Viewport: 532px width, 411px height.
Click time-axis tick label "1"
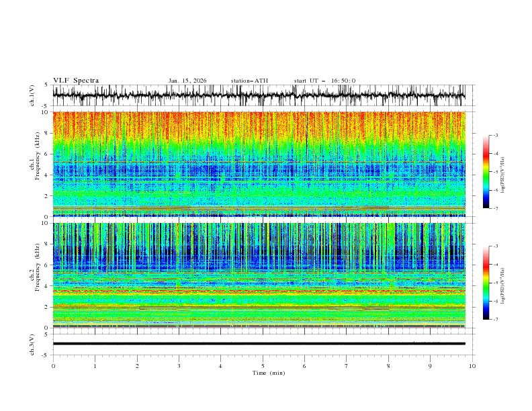(95, 366)
